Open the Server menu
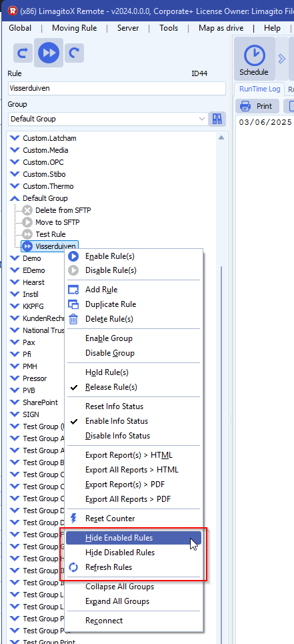294x644 pixels. click(128, 28)
